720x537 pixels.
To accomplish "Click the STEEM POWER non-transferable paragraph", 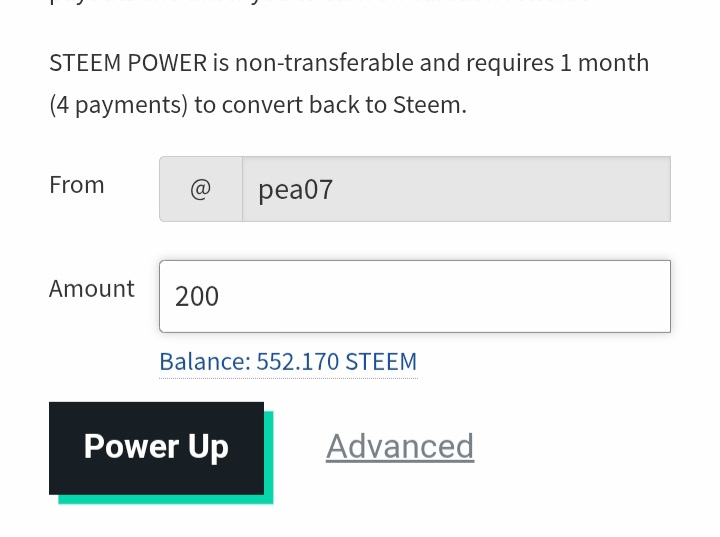I will coord(349,84).
